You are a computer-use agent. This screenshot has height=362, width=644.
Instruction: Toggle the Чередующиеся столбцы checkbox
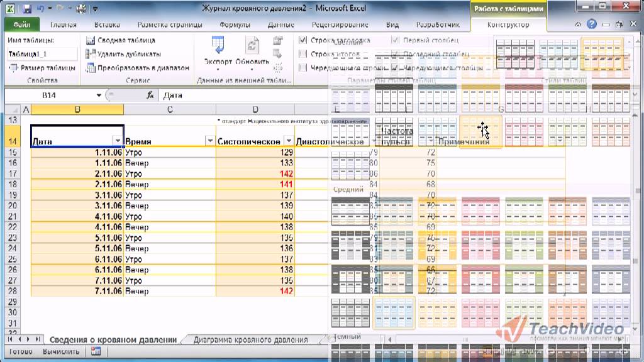(x=395, y=68)
